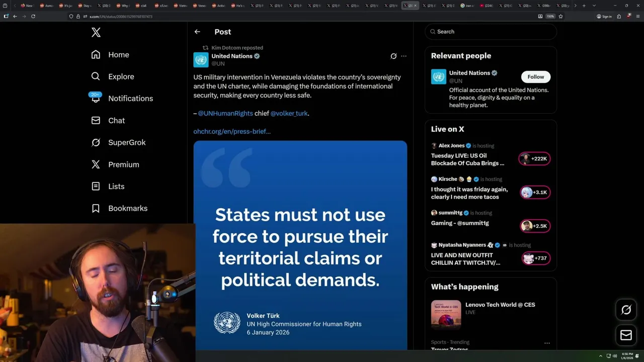The height and width of the screenshot is (362, 644).
Task: Open the @UNHumanRights mention
Action: coord(225,114)
